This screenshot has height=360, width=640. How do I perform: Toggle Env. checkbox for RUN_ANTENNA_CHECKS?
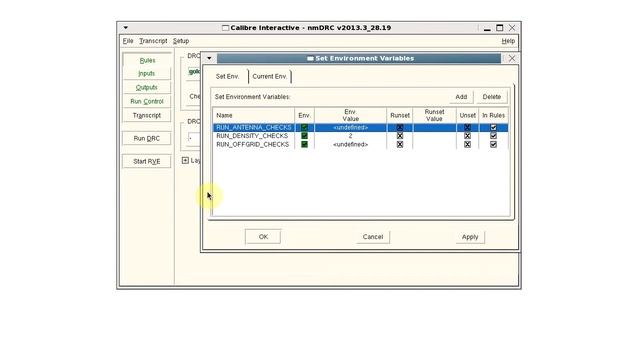304,127
